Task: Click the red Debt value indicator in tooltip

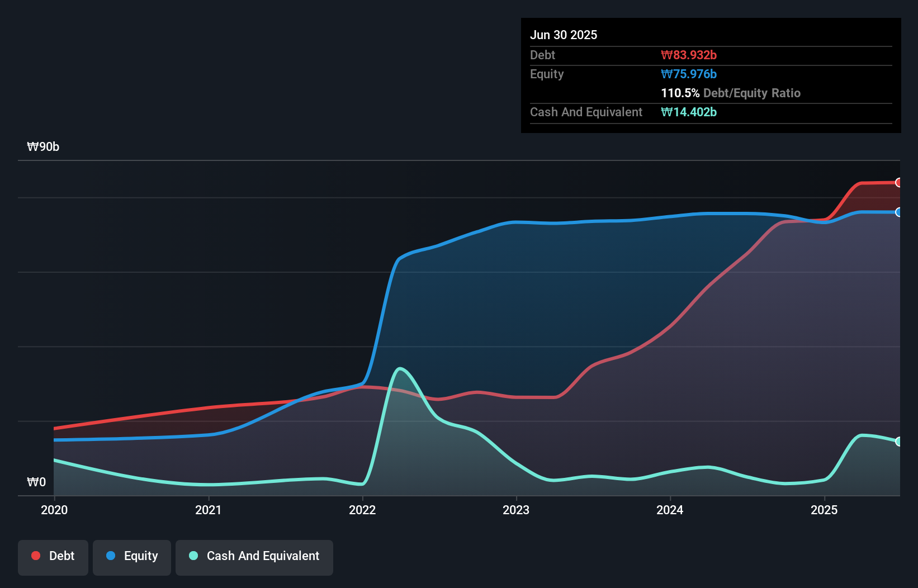Action: click(x=689, y=55)
